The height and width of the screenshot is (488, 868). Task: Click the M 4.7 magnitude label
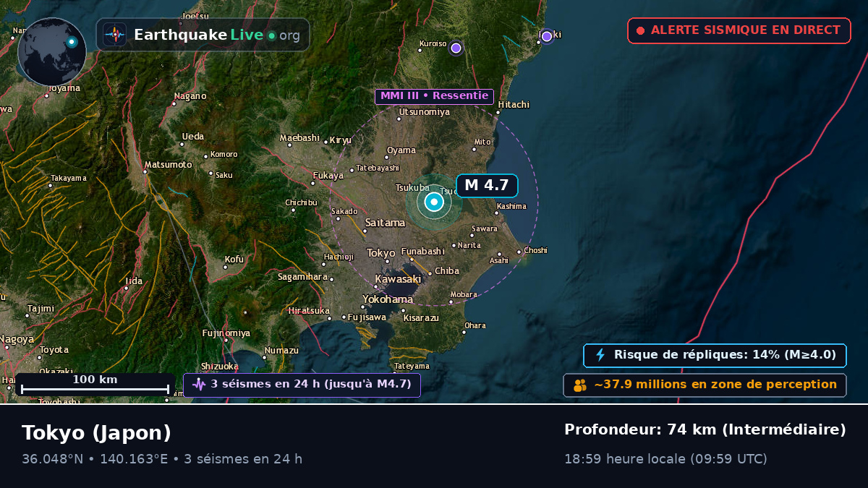487,185
